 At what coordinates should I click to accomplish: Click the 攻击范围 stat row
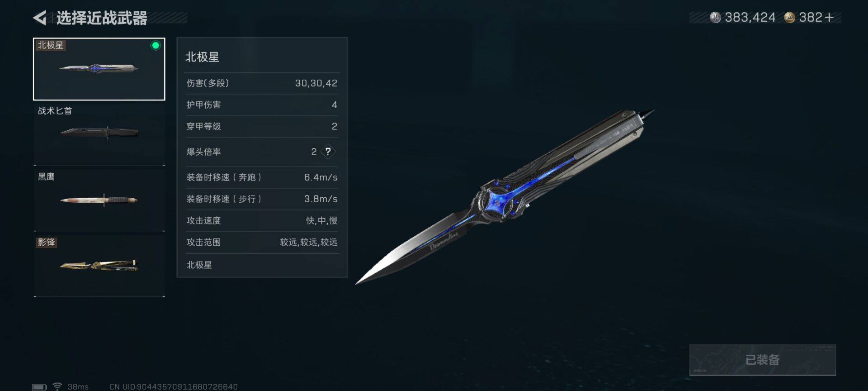(x=262, y=242)
